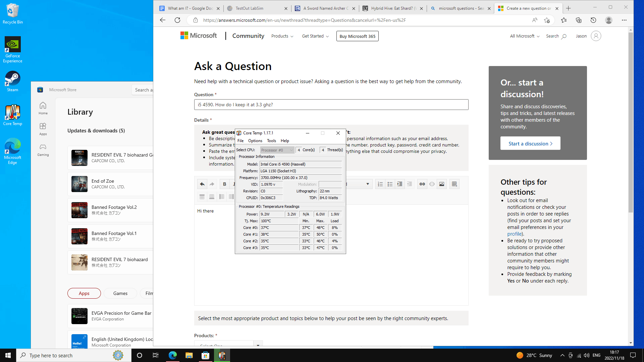
Task: Toggle bold formatting in the editor
Action: tap(224, 184)
